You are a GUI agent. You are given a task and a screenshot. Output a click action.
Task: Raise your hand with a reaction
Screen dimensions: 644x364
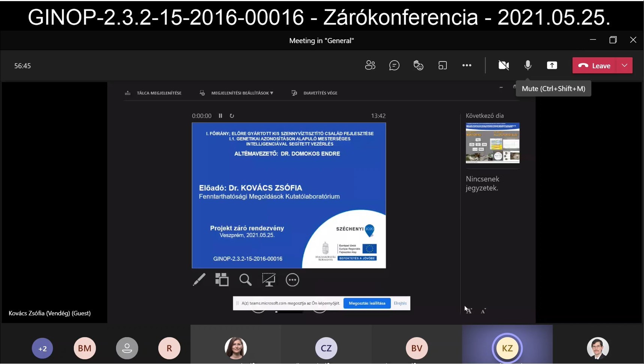419,65
